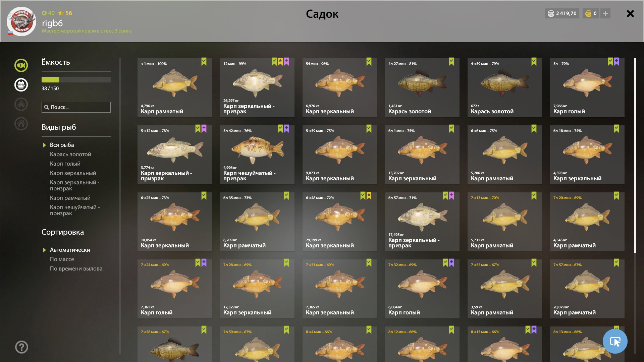Open the help question mark icon

click(21, 347)
